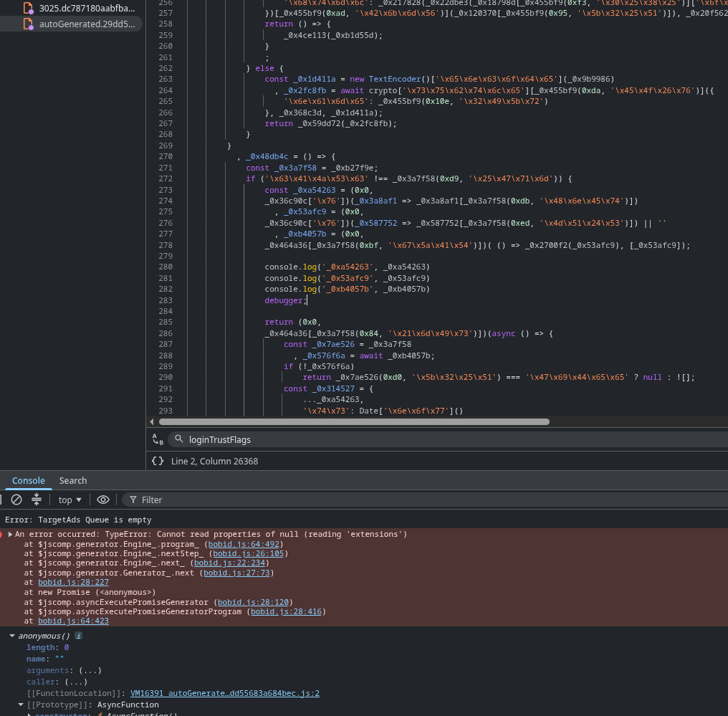This screenshot has height=716, width=728.
Task: Click the magnifier icon in the search bar
Action: pos(178,439)
